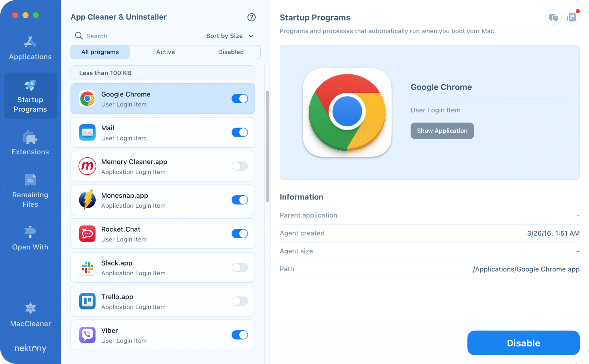Select the Slack.app row name

(117, 263)
